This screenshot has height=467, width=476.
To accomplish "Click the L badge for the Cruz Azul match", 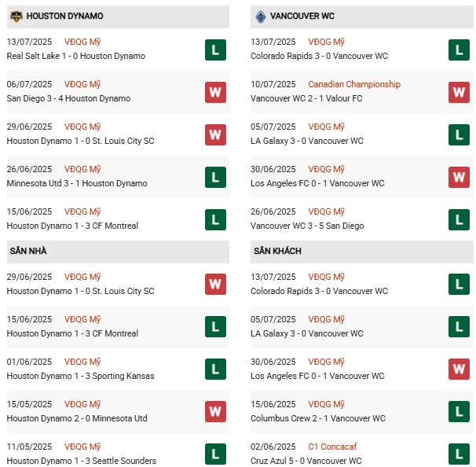I will [x=459, y=454].
